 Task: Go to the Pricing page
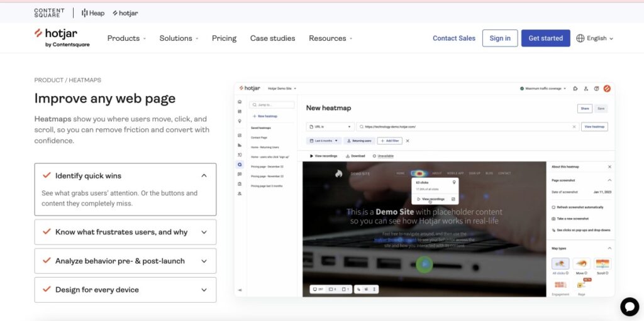click(225, 38)
